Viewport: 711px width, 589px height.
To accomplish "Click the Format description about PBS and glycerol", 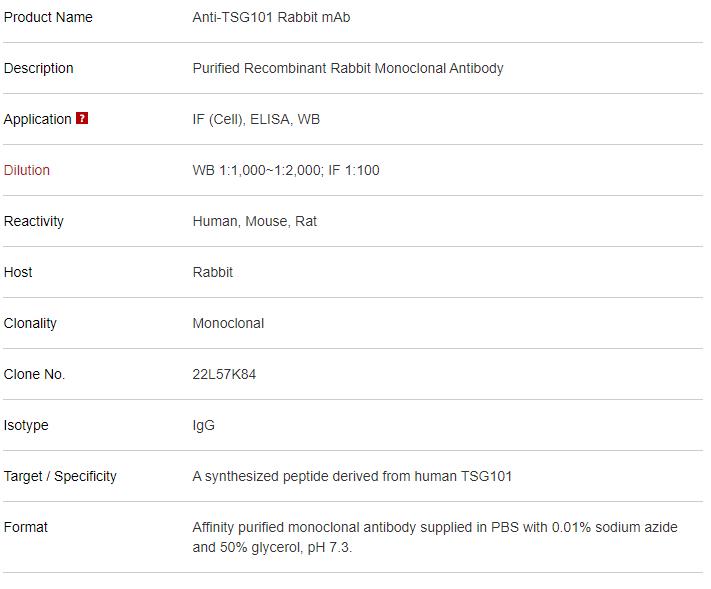I will point(435,537).
